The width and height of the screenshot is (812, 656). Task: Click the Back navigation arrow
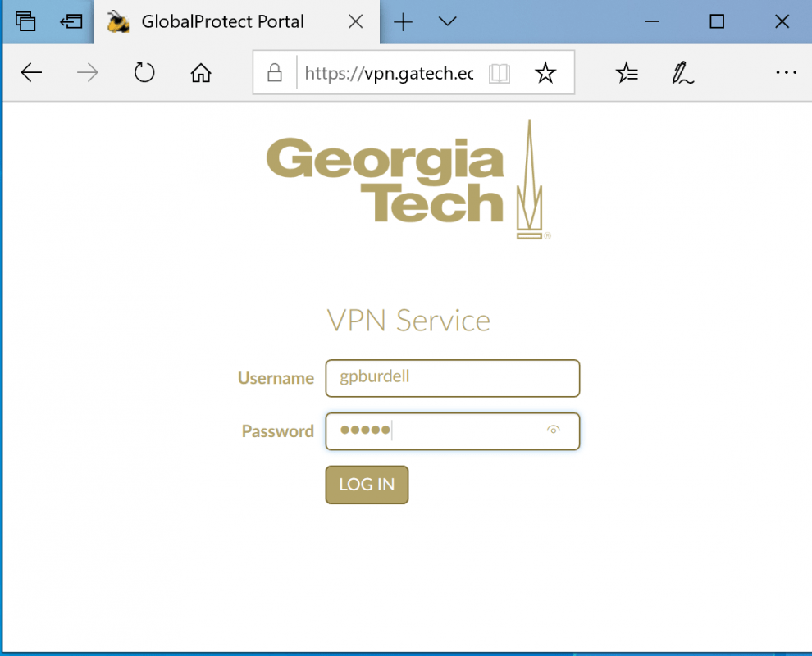click(31, 72)
